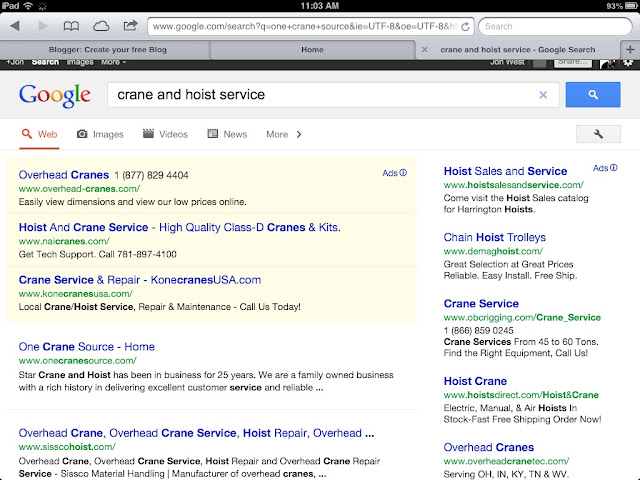Tap the Safari back arrow

15,26
